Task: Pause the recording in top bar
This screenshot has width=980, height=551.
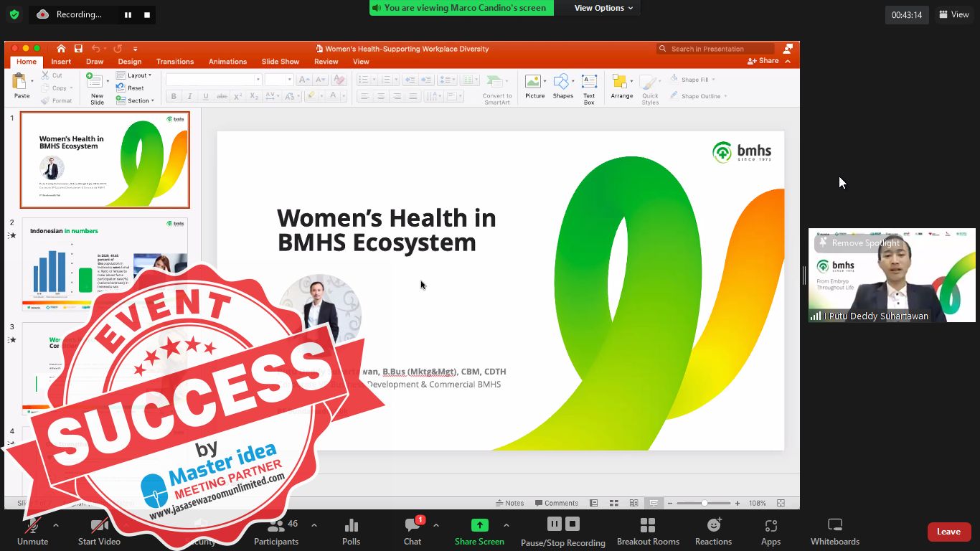Action: 128,14
